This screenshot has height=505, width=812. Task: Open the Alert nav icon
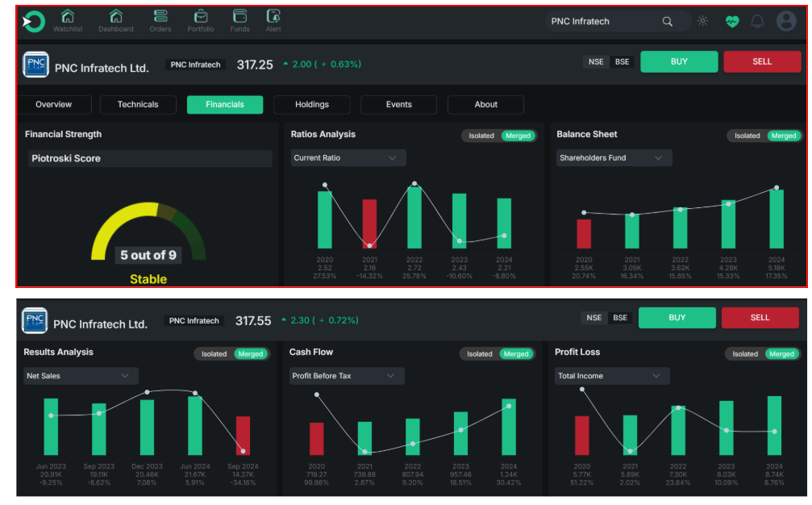(273, 21)
